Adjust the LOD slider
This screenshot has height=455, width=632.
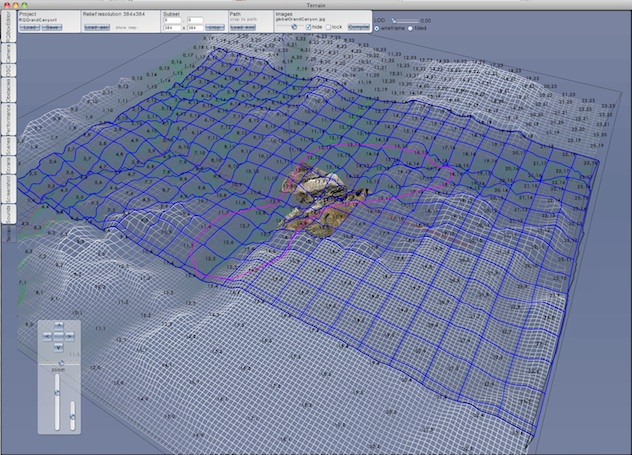pos(405,21)
